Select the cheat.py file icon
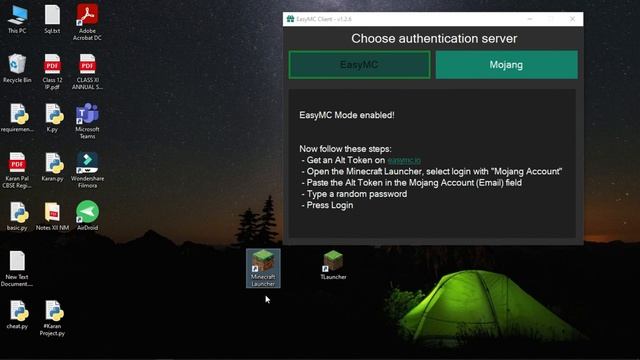Screen dimensions: 640x360 [17, 315]
